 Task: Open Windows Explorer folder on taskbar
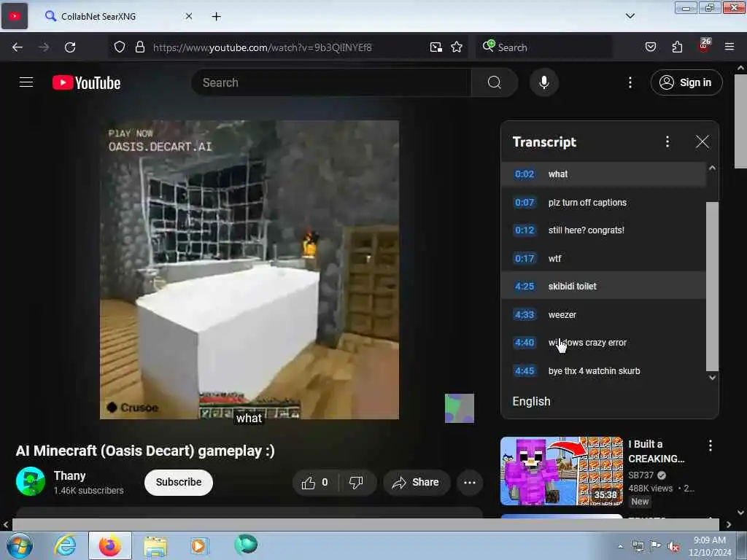[155, 545]
